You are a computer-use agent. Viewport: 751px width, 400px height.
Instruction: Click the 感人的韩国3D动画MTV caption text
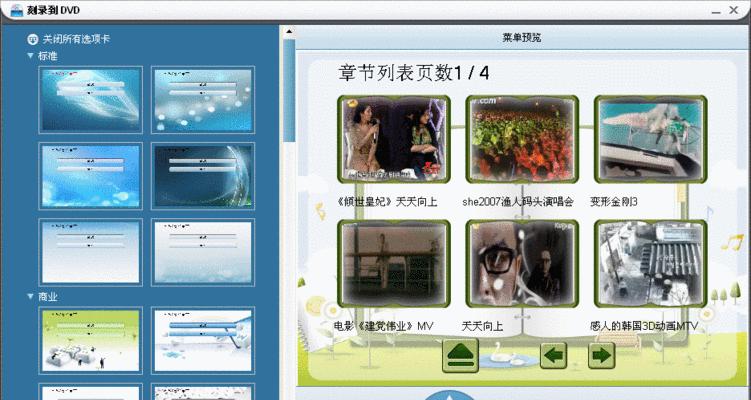[x=644, y=326]
